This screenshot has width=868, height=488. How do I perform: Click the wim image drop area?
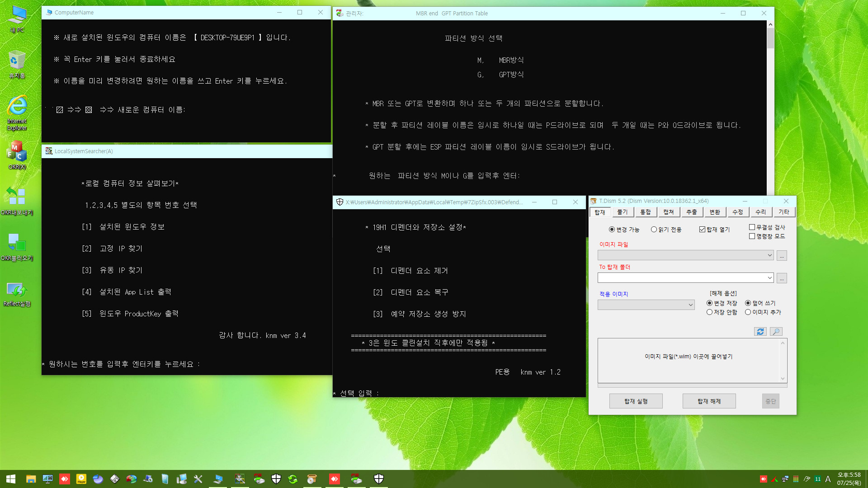pos(689,361)
